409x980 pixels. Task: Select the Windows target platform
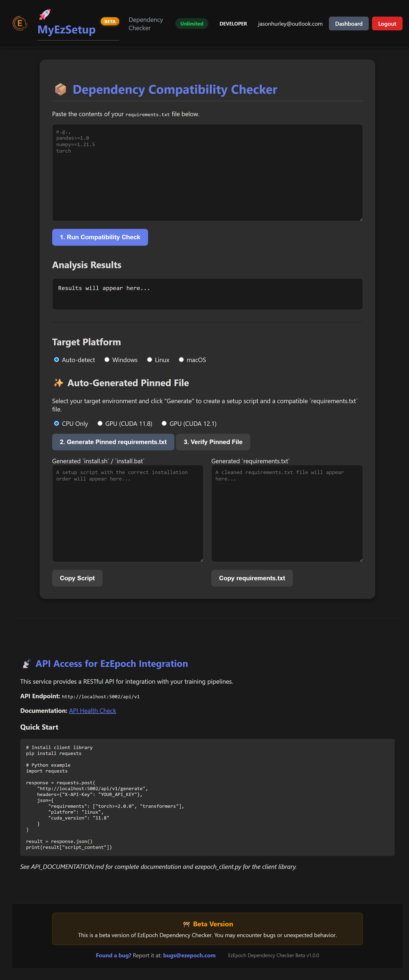coord(107,360)
